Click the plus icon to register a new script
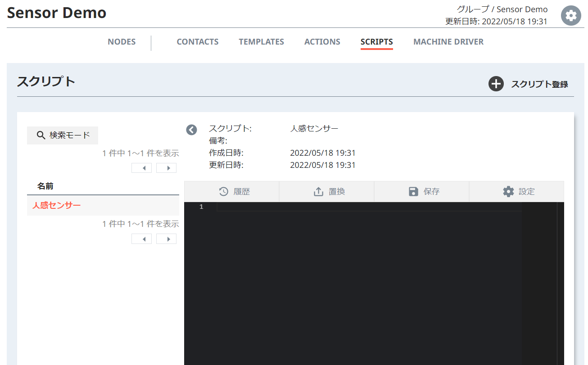This screenshot has width=588, height=365. coord(496,84)
